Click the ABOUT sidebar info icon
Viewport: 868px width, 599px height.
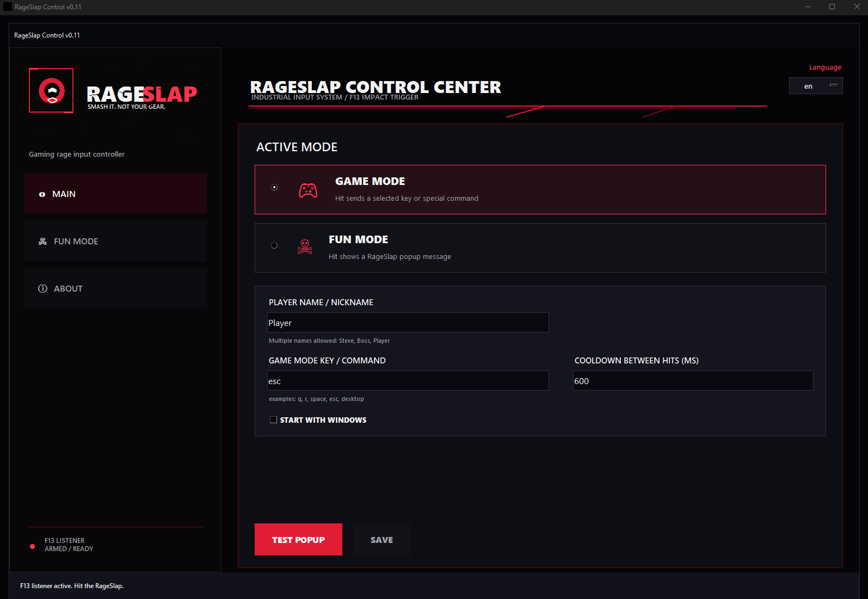tap(42, 289)
